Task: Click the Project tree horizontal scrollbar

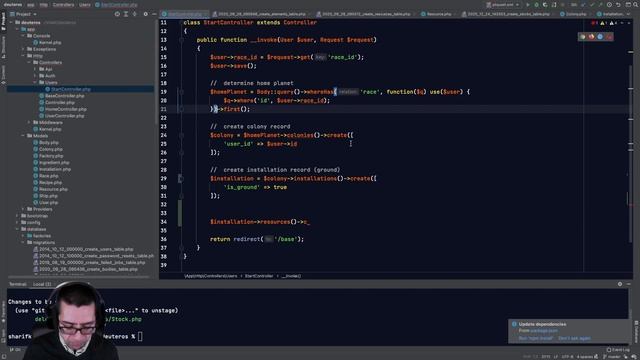Action: [x=79, y=277]
